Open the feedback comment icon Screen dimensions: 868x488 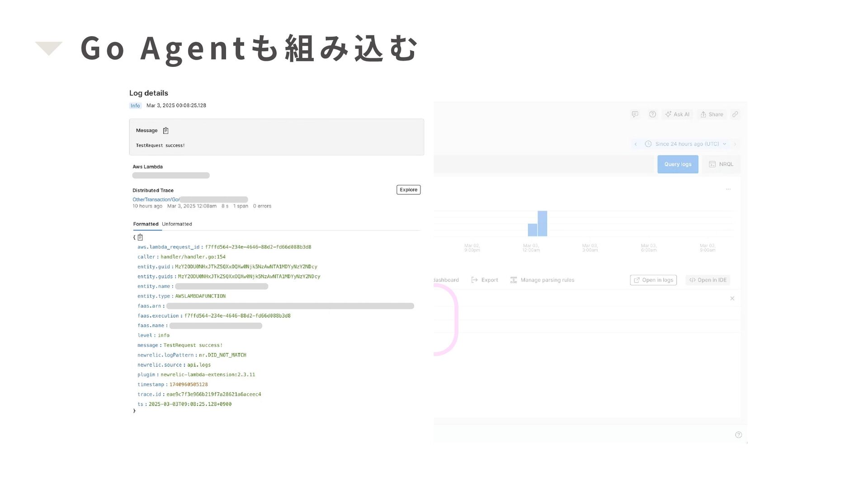(635, 114)
